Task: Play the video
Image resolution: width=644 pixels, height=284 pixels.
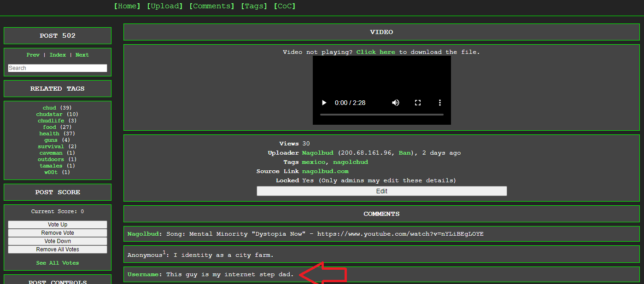Action: coord(324,103)
